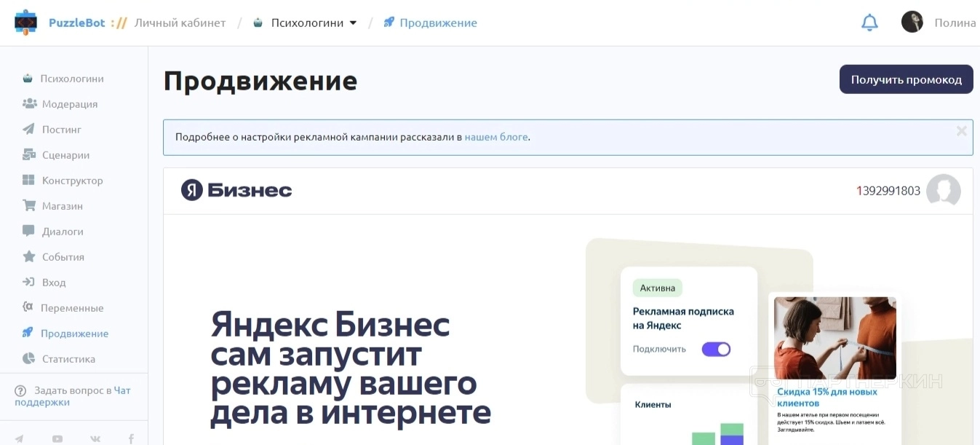Click the Продвижение page title
This screenshot has height=445, width=980.
click(x=260, y=81)
